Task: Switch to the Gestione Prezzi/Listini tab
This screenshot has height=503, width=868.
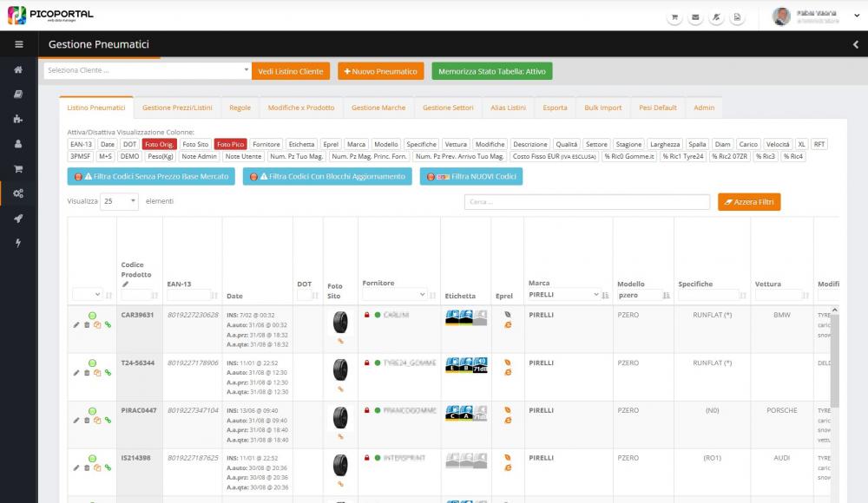Action: tap(177, 108)
